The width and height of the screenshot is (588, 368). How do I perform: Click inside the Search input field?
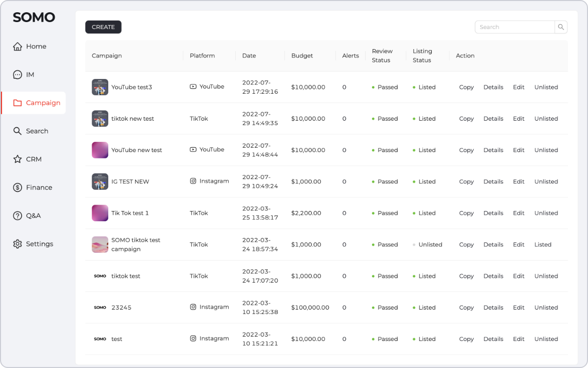(514, 27)
